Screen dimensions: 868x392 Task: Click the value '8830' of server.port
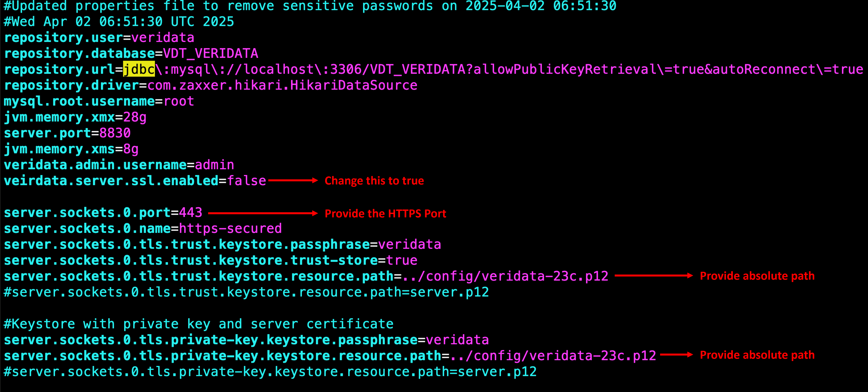115,133
